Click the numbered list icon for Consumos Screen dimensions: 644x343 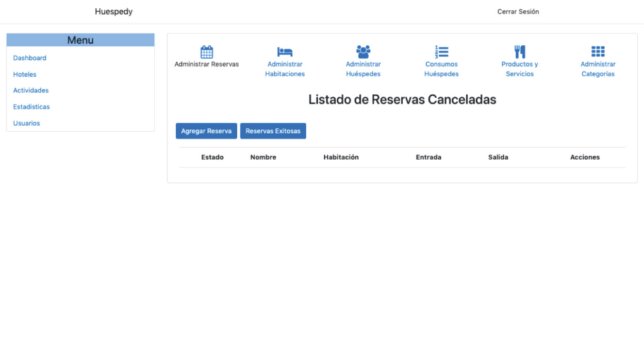[441, 52]
